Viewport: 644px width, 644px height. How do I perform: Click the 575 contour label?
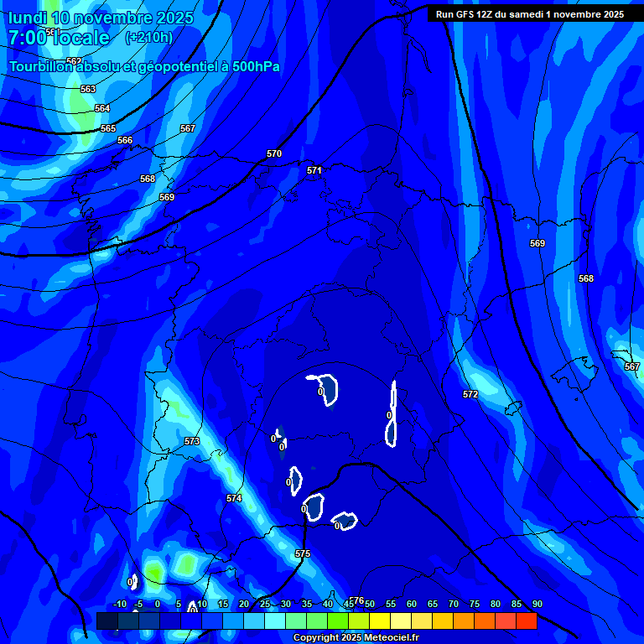pos(303,554)
